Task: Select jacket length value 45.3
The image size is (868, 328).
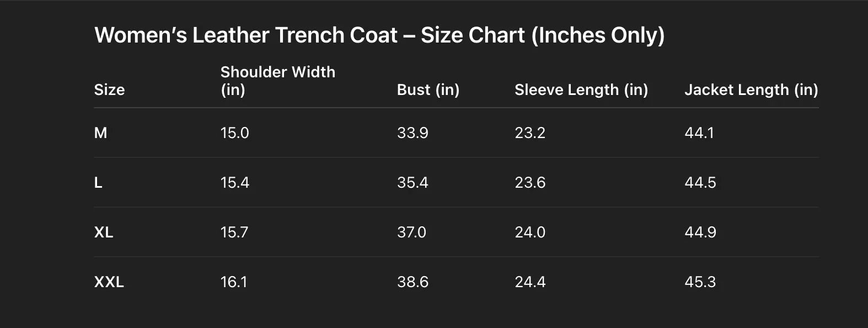Action: click(x=700, y=282)
